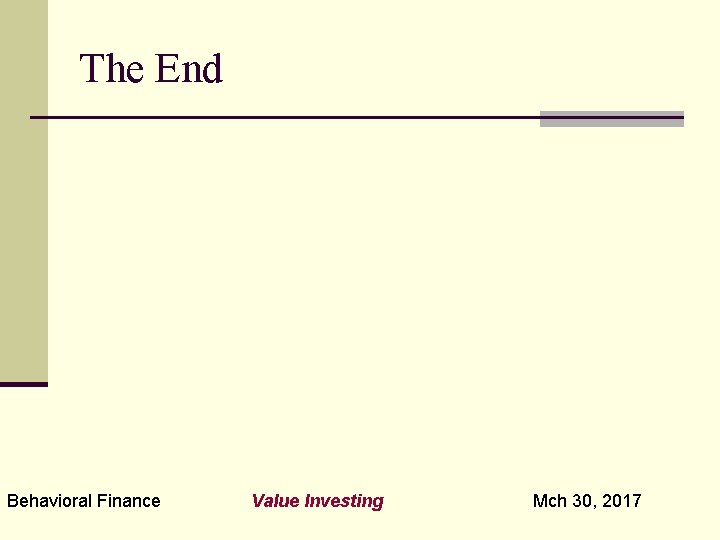720x540 pixels.
Task: Click the "The End" slide title
Action: (151, 68)
